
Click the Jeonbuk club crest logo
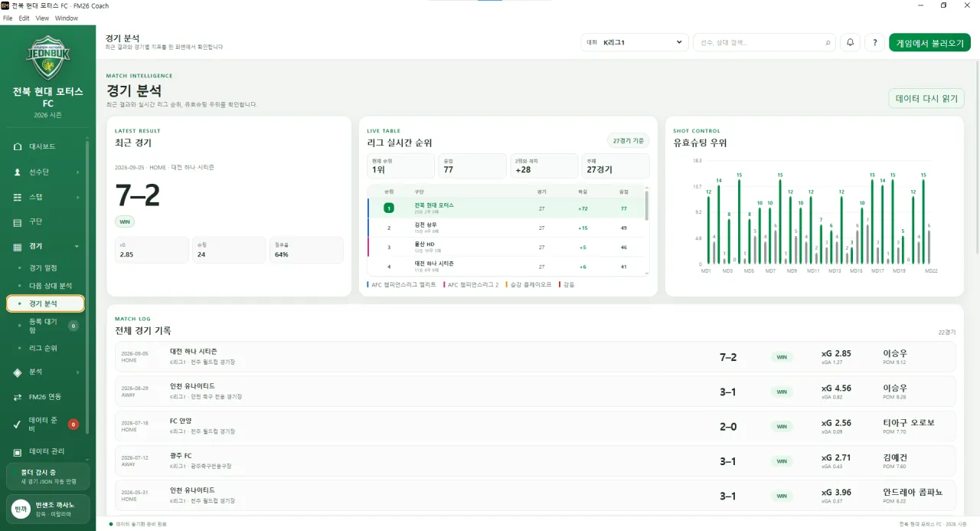pos(47,57)
